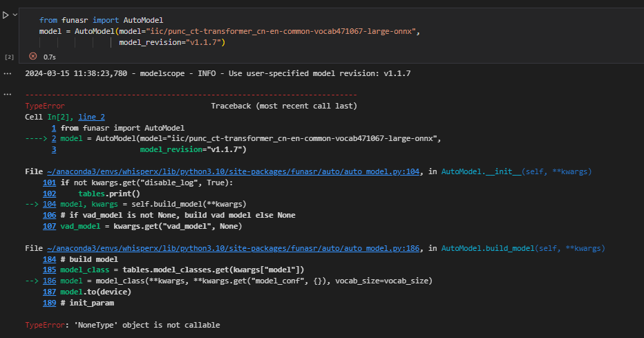The image size is (644, 338).
Task: Jump to line 101 link in traceback
Action: tap(49, 182)
